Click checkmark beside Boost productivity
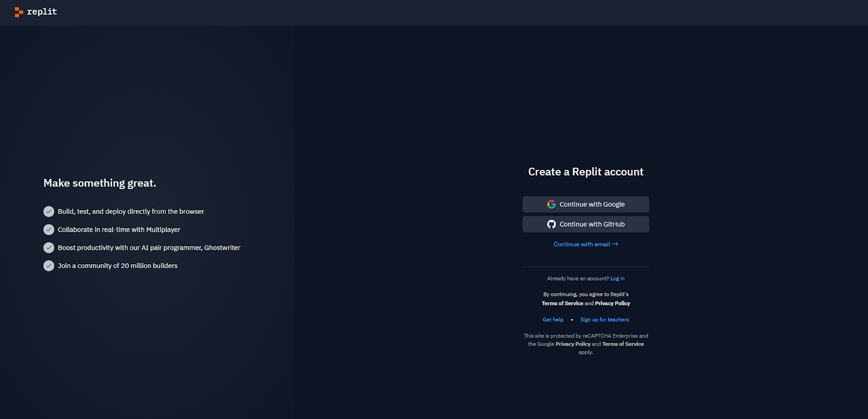The height and width of the screenshot is (419, 868). point(49,247)
